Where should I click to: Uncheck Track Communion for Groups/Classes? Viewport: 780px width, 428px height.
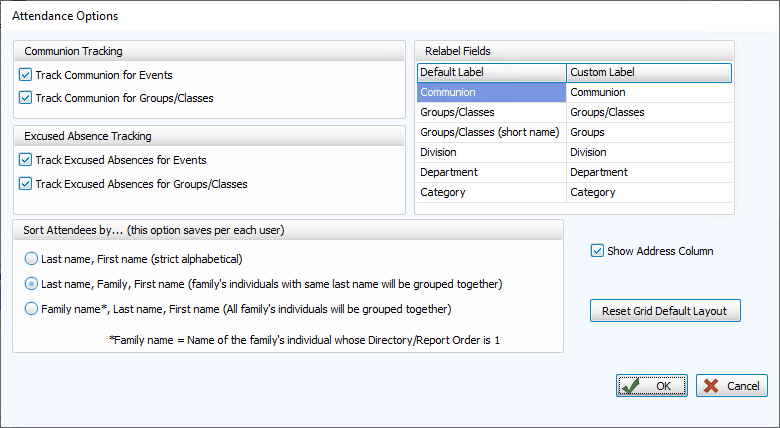(26, 99)
